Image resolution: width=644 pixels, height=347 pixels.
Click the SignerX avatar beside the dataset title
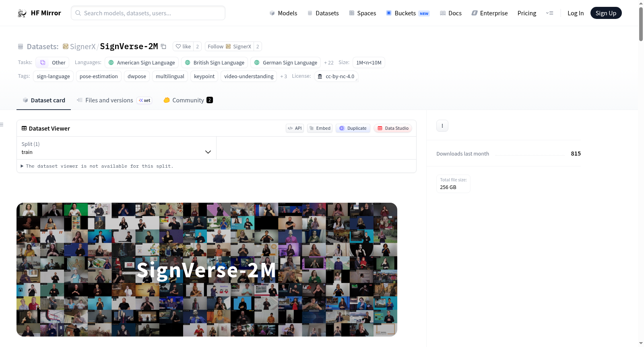click(x=66, y=46)
